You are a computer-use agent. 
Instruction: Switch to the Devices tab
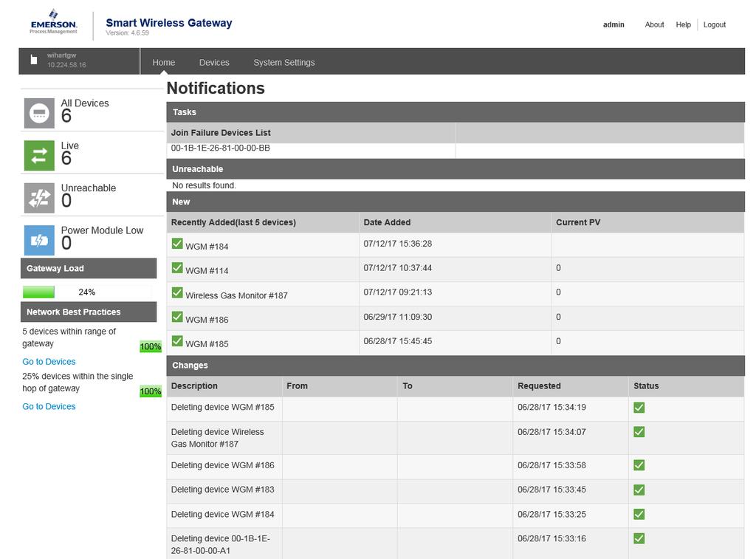214,62
